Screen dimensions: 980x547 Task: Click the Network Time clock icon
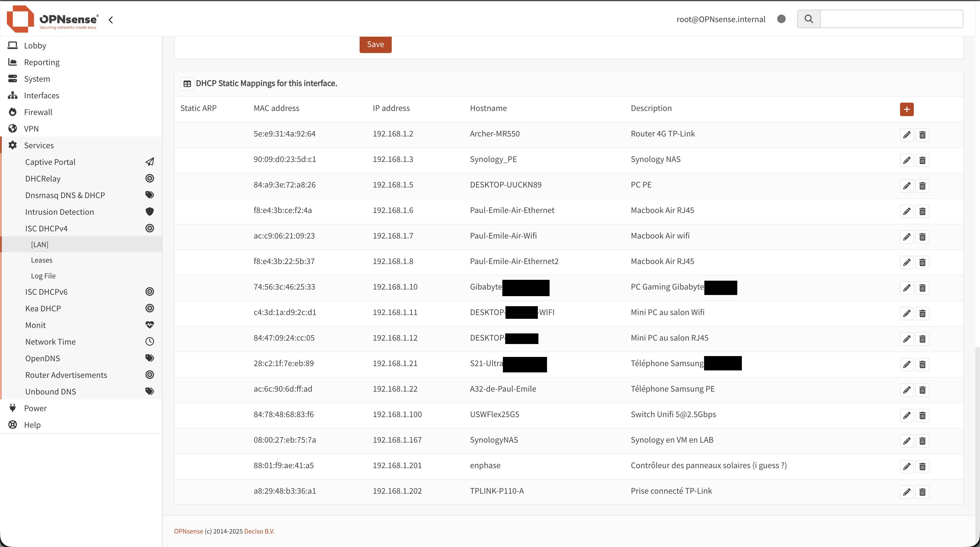click(149, 341)
